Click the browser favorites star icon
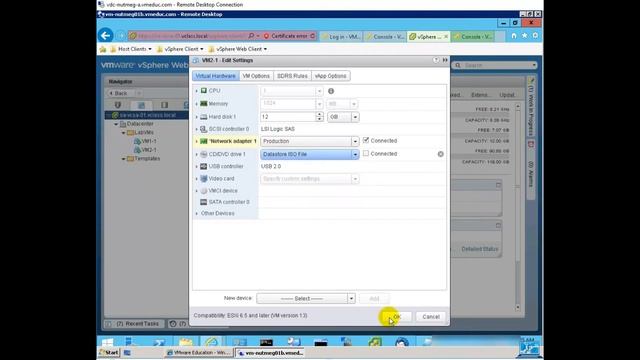This screenshot has height=360, width=640. coord(524,36)
